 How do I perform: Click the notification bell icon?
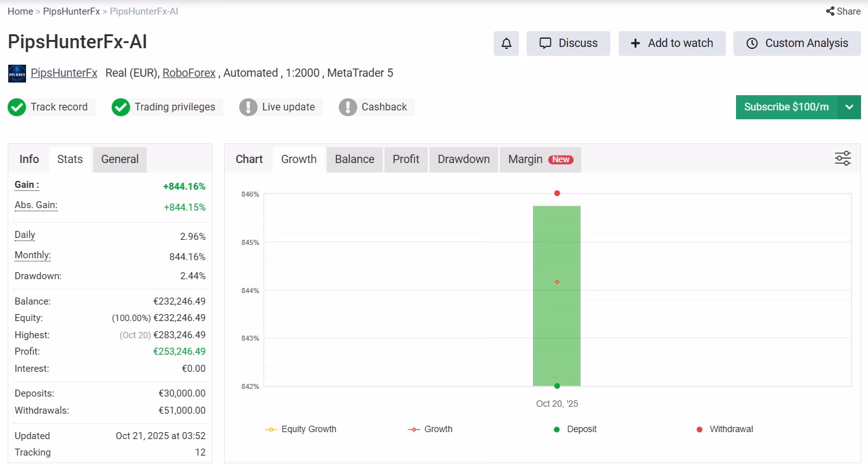506,43
